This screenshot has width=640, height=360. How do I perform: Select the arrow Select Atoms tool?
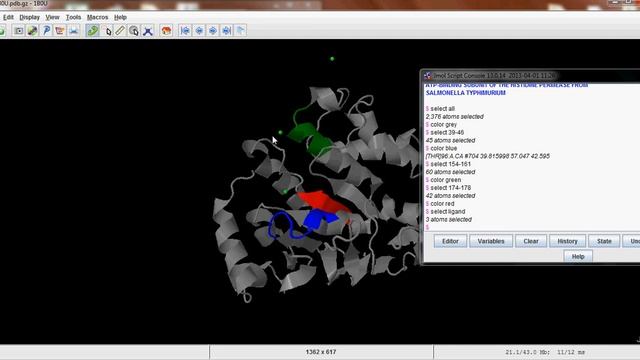pyautogui.click(x=108, y=31)
